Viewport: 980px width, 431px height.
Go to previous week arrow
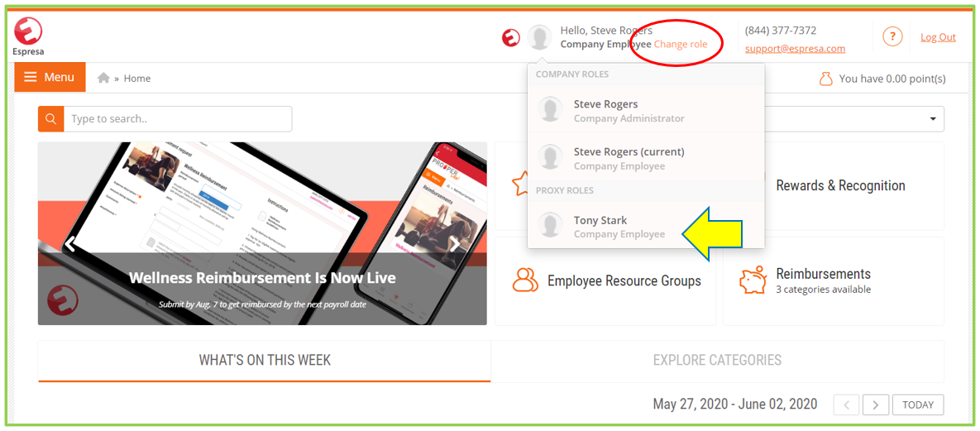[x=846, y=405]
